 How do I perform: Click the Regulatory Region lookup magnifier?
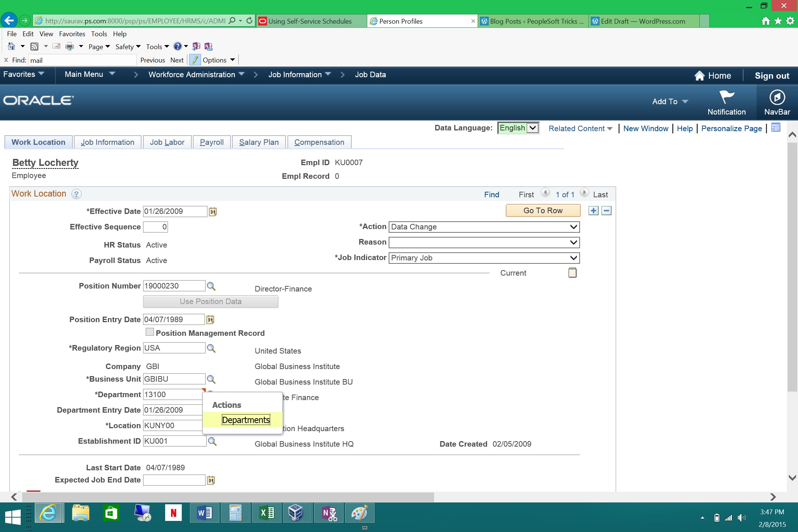[x=211, y=348]
